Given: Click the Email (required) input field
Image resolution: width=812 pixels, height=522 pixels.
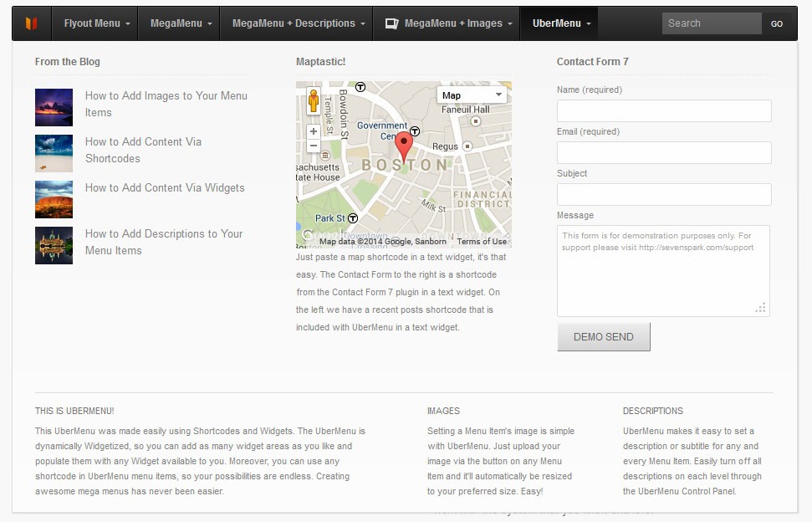Looking at the screenshot, I should [x=664, y=153].
